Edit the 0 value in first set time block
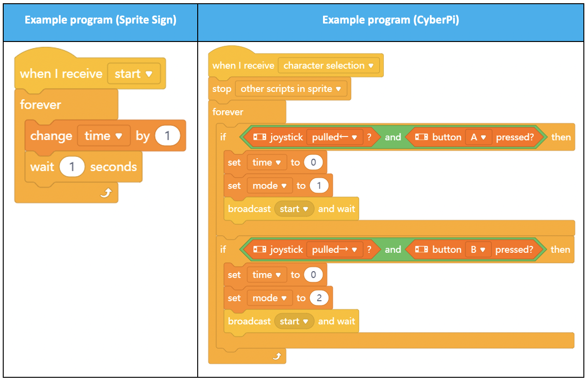 (x=313, y=162)
